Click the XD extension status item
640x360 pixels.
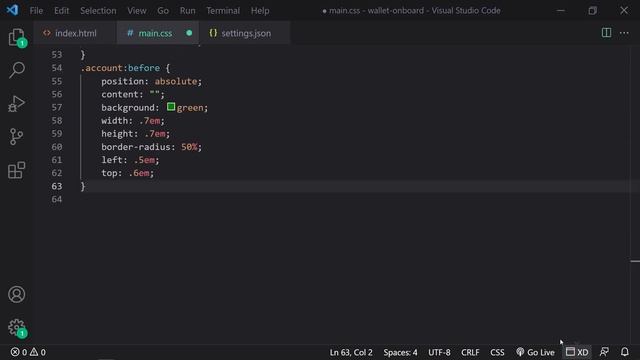click(x=577, y=352)
